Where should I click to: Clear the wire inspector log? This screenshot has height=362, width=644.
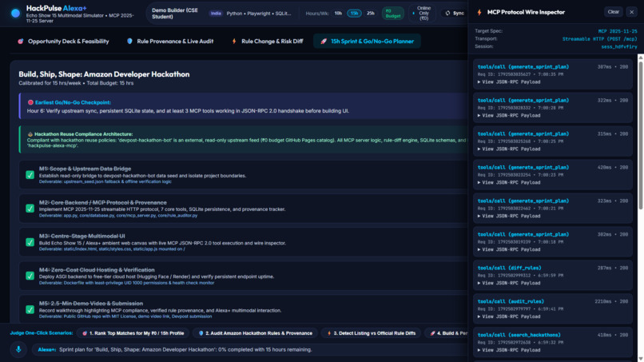coord(613,12)
